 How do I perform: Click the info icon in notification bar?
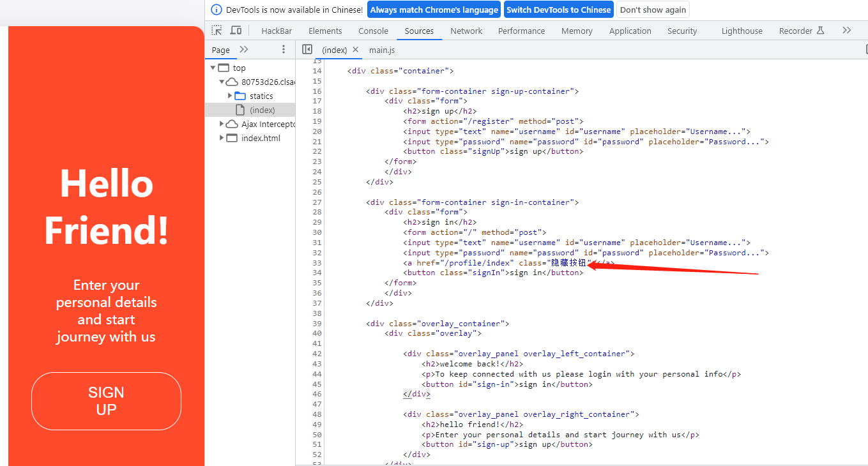tap(216, 10)
